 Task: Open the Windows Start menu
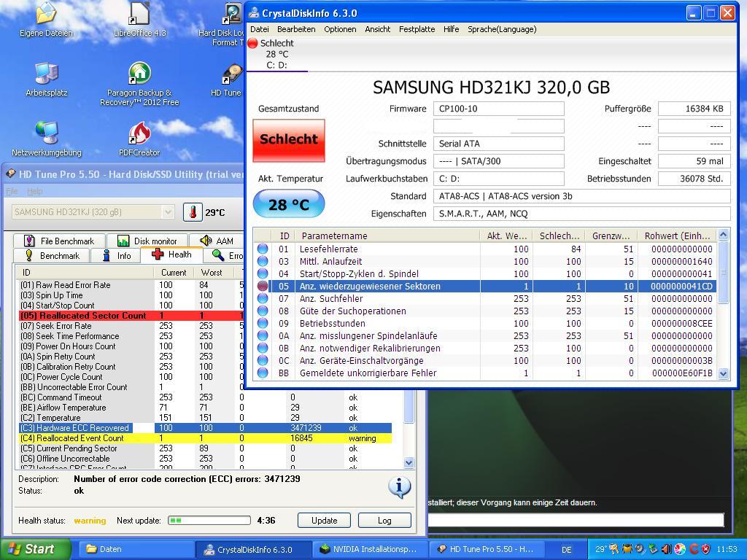pos(36,549)
